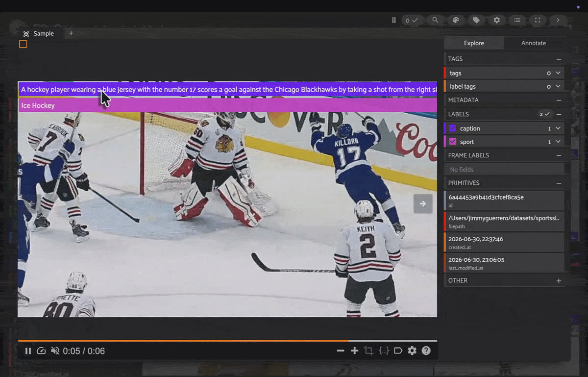Toggle the sport label checkbox

(453, 142)
